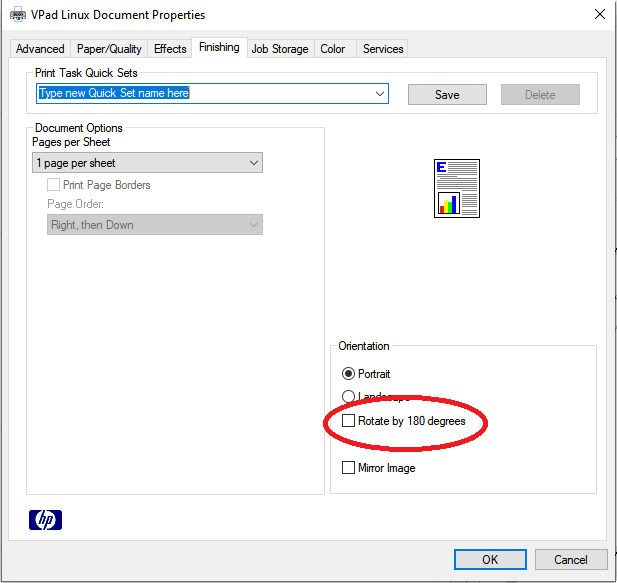This screenshot has height=583, width=617.
Task: Click the Cancel button
Action: coord(571,560)
